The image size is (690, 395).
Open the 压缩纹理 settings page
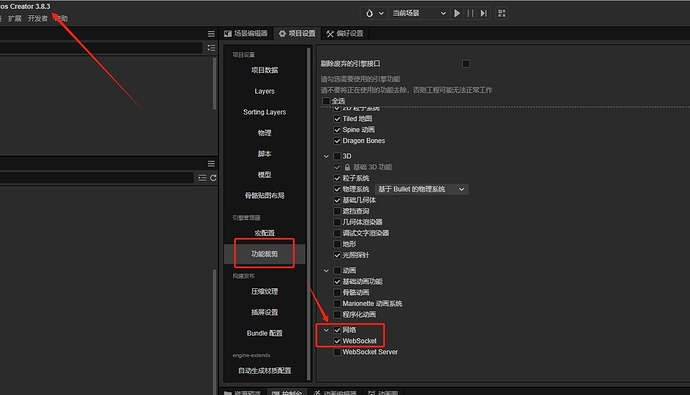pos(264,291)
